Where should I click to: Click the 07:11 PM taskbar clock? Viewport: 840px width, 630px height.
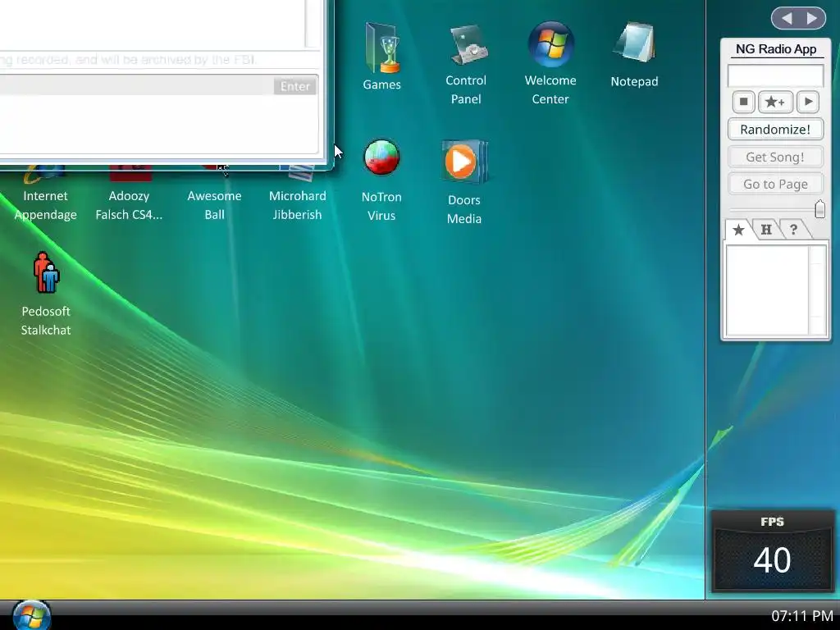pos(802,616)
